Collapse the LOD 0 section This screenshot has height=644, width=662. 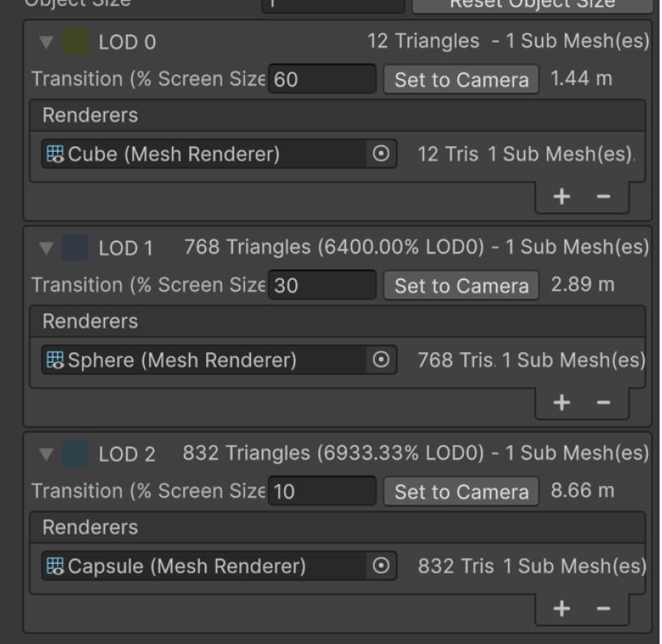(x=47, y=42)
